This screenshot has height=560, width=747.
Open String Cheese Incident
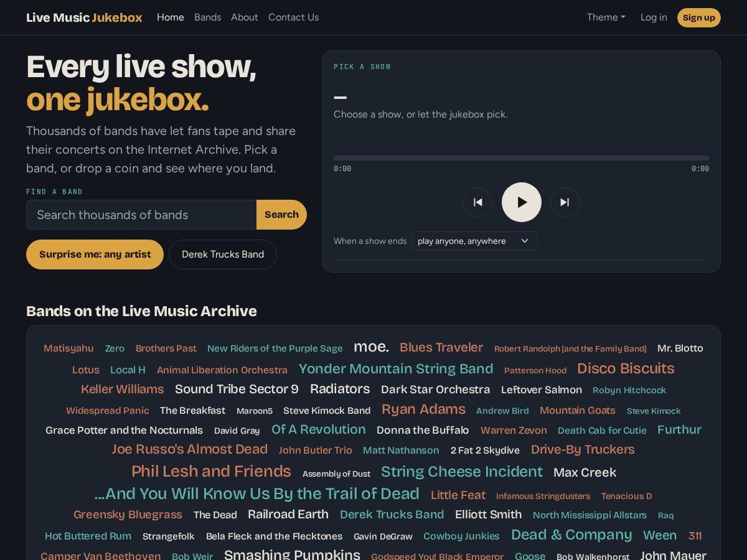click(x=462, y=471)
